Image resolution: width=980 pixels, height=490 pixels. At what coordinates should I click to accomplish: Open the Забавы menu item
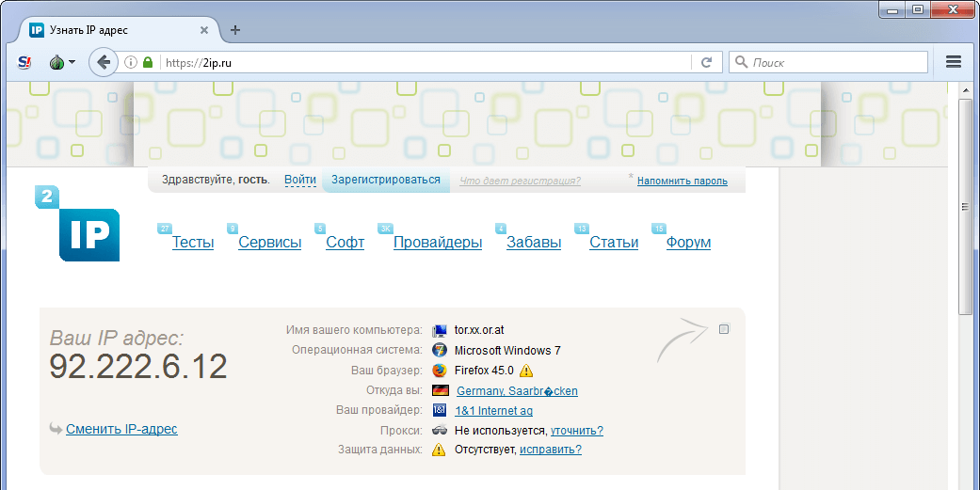click(534, 243)
